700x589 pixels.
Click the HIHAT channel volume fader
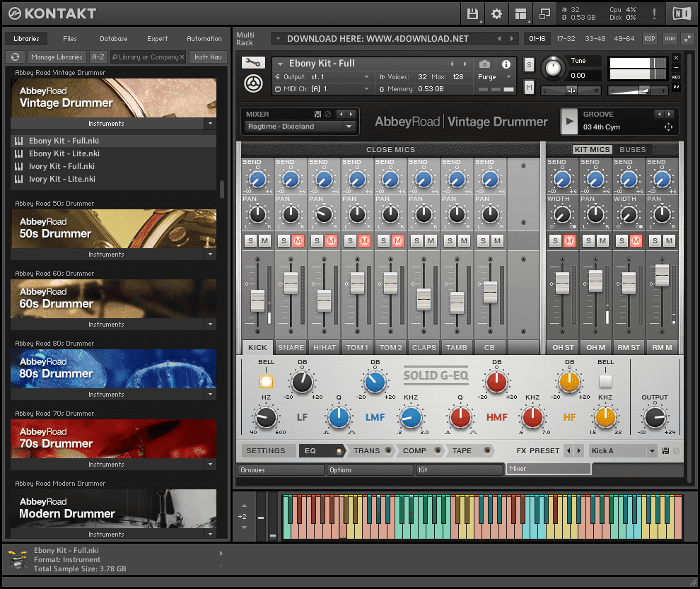[x=324, y=300]
